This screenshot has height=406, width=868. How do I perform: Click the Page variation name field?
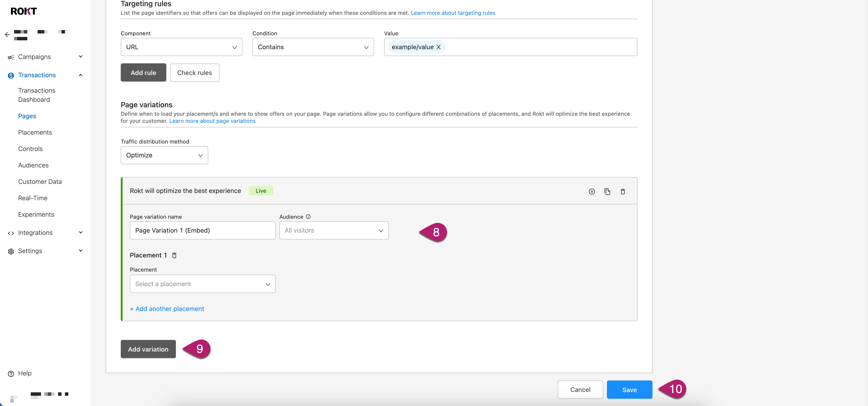point(203,231)
